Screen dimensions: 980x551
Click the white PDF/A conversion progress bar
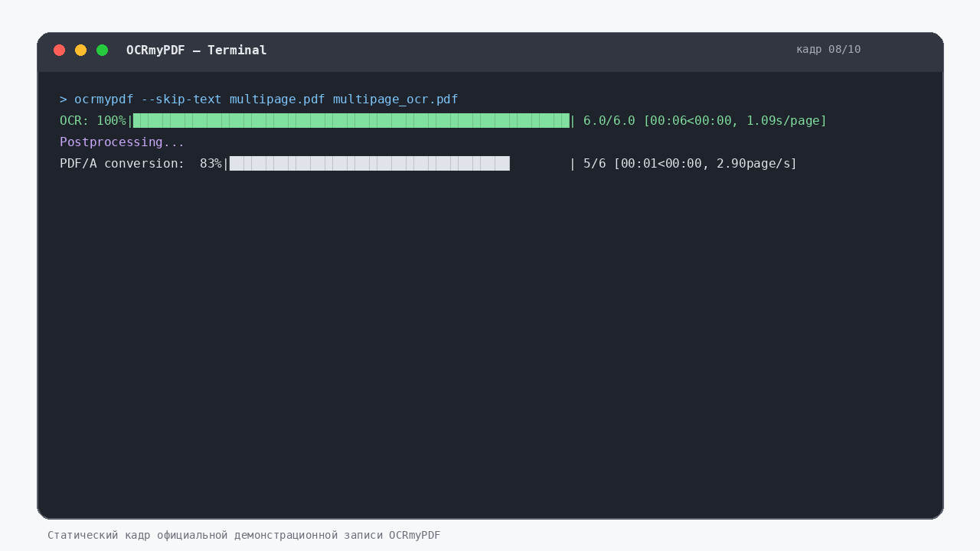click(370, 163)
